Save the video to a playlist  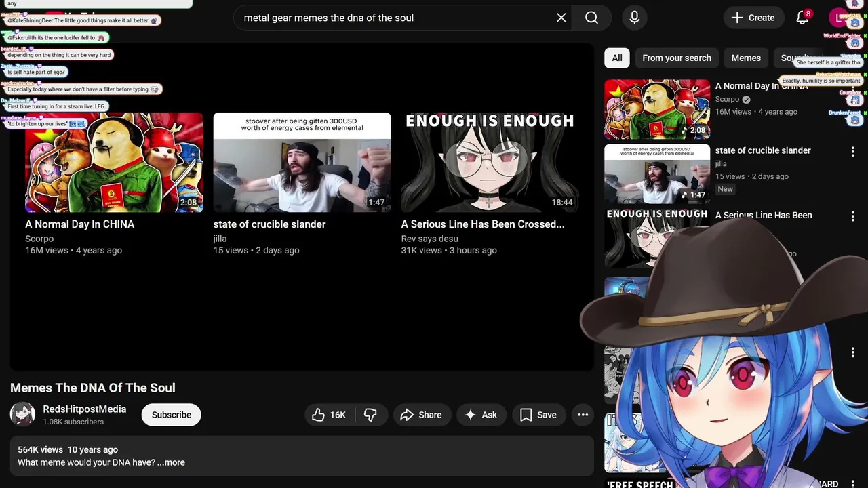click(x=538, y=415)
